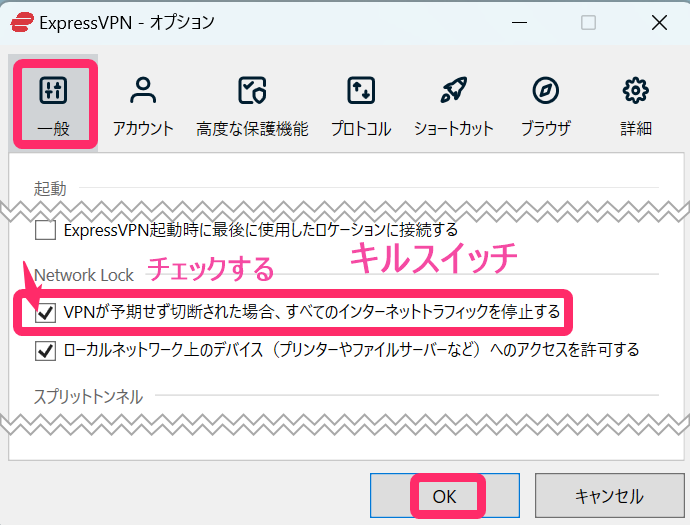
Task: Click the 起動 section heading
Action: (x=50, y=189)
